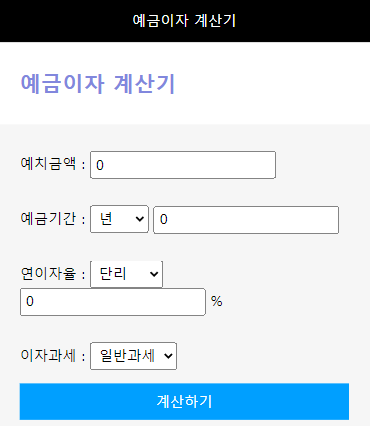Select the 단리 text in the interest selector
The width and height of the screenshot is (370, 426).
[x=113, y=274]
